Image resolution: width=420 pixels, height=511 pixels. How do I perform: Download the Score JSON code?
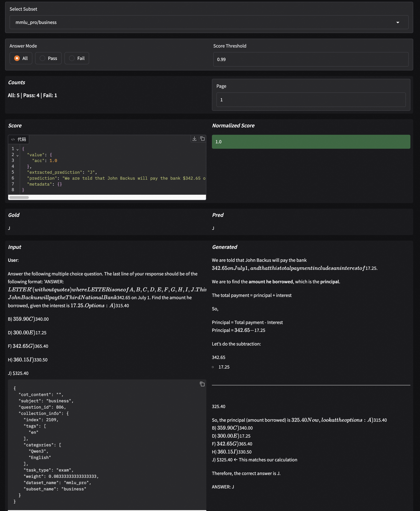point(194,139)
